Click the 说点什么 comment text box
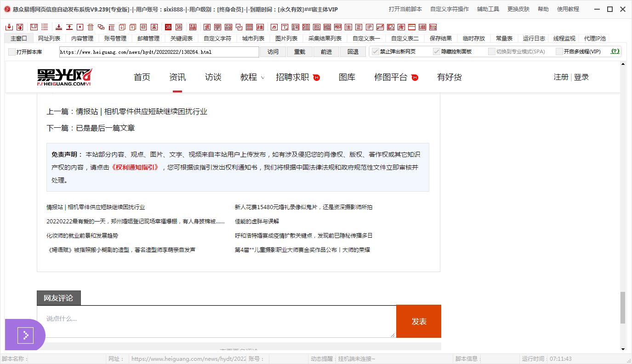This screenshot has width=632, height=364. coord(216,321)
